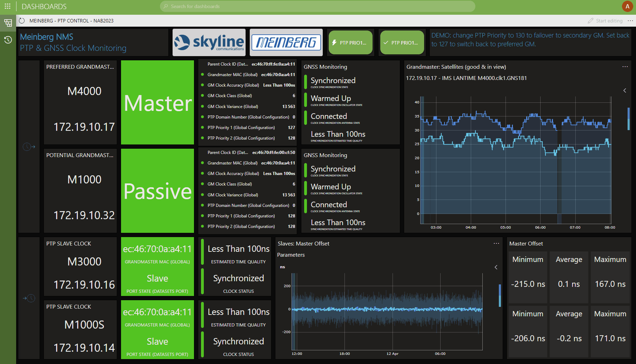Click the Master Offset chart vertical scrollbar
Viewport: 636px width, 364px height.
click(500, 296)
